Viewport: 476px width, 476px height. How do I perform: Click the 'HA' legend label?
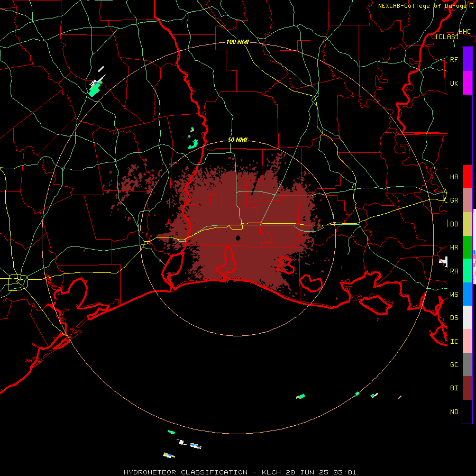(454, 177)
